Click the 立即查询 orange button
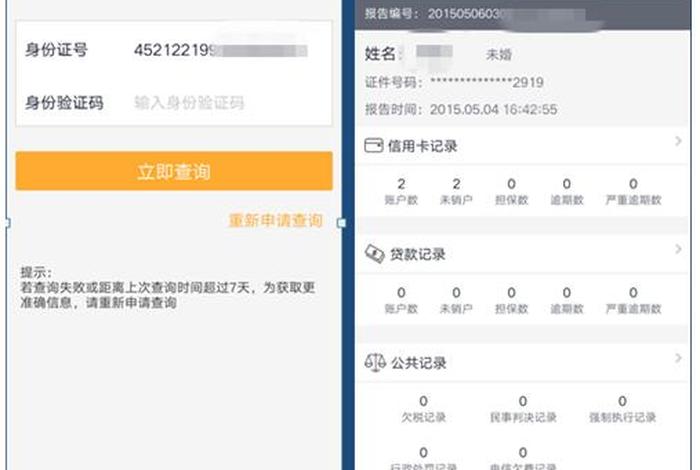Viewport: 700px width, 470px height. 174,171
